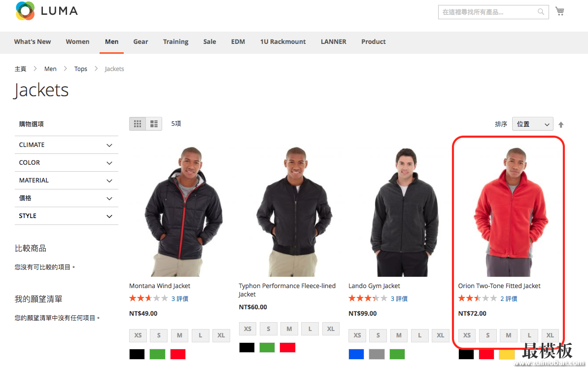Image resolution: width=588 pixels, height=369 pixels.
Task: Select size XS for Typhon jacket
Action: (247, 329)
